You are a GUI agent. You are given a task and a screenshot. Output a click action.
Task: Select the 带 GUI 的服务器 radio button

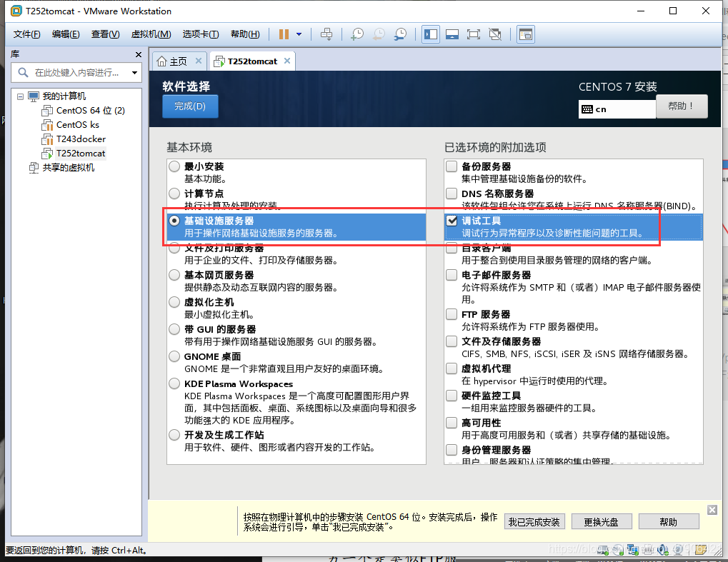[x=174, y=329]
